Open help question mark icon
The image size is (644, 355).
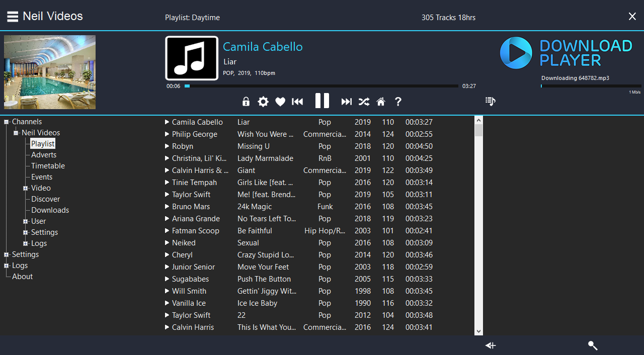tap(398, 102)
